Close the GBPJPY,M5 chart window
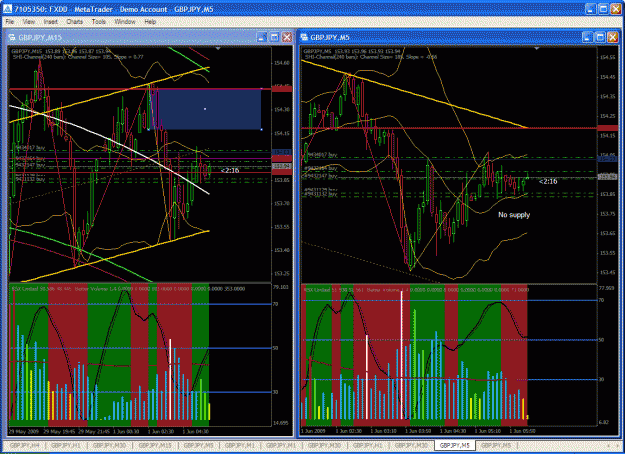625x454 pixels. click(x=612, y=37)
